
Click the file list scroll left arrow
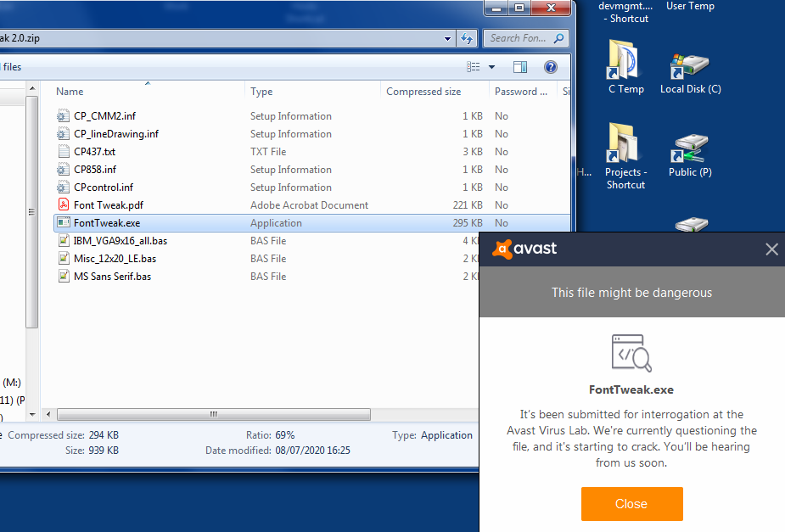click(x=48, y=414)
